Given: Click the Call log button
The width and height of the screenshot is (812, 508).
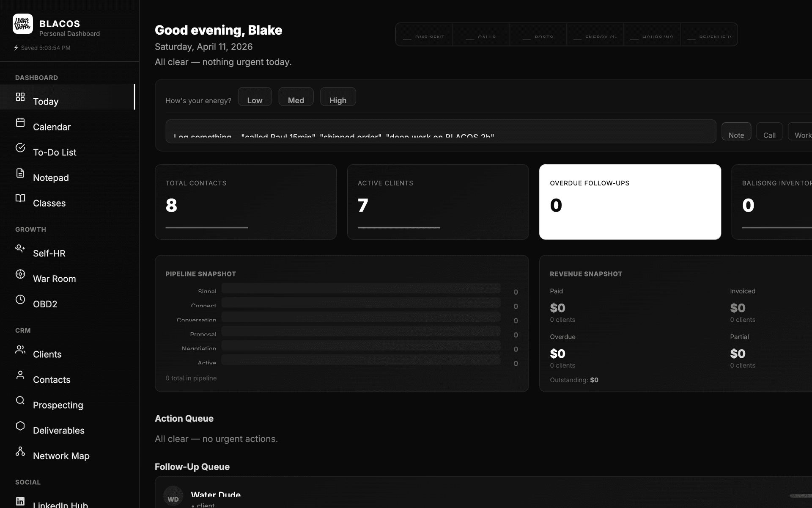Looking at the screenshot, I should [769, 132].
